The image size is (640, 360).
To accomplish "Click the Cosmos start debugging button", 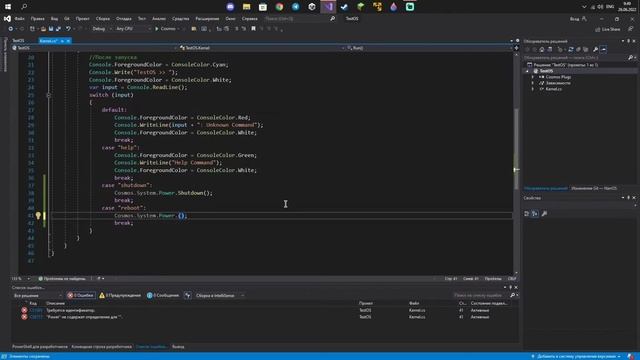I will pyautogui.click(x=165, y=29).
